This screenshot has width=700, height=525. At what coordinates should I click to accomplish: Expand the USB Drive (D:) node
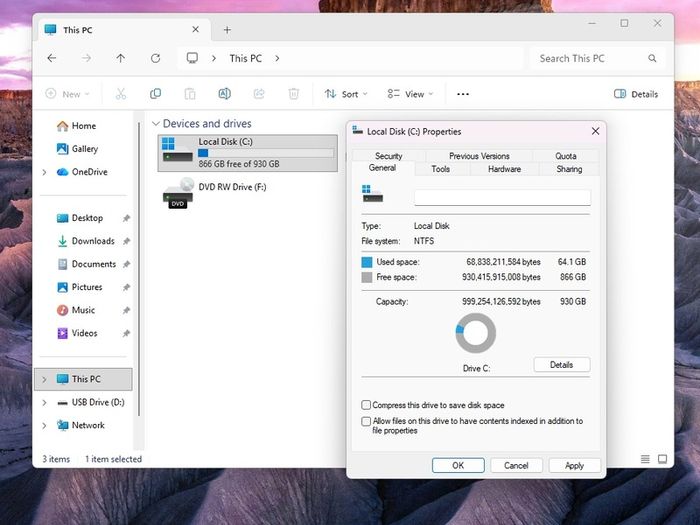(44, 402)
